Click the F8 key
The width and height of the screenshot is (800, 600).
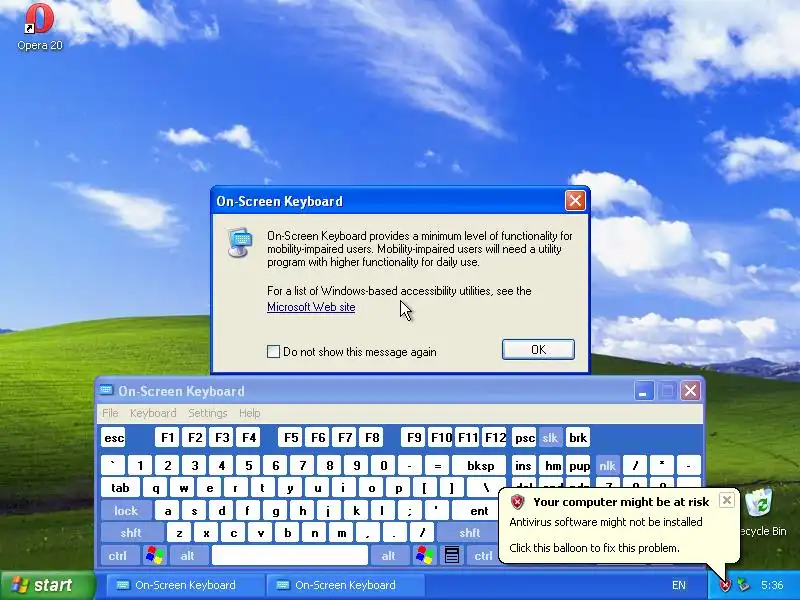(372, 438)
